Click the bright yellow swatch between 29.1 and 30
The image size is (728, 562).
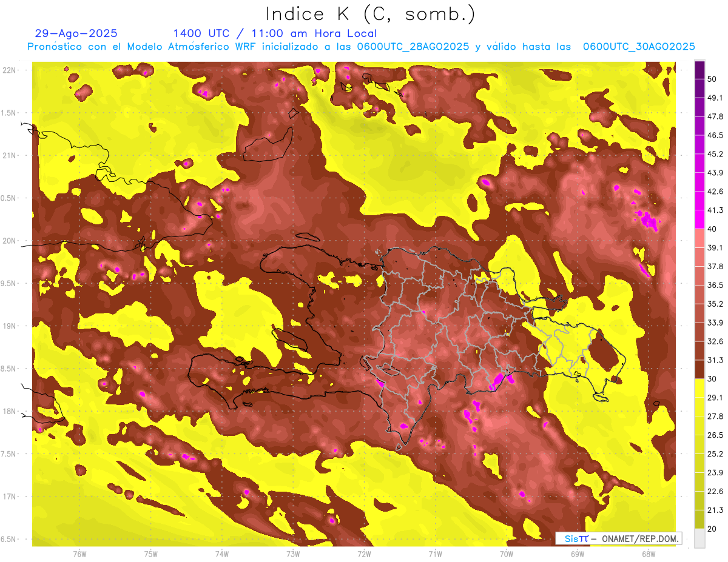[699, 388]
